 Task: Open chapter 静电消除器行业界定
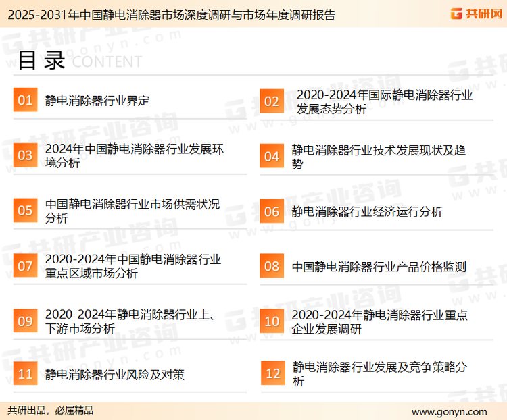click(x=97, y=101)
